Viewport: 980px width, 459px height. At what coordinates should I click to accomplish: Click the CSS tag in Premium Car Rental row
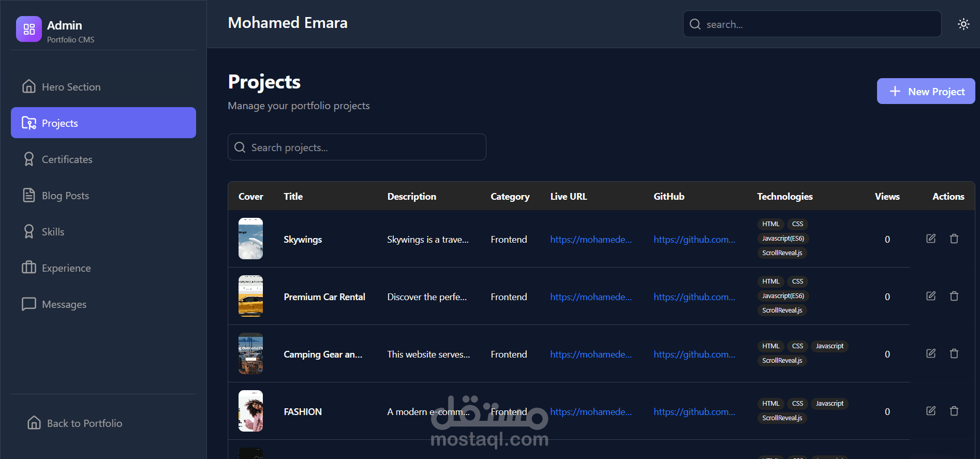tap(798, 282)
